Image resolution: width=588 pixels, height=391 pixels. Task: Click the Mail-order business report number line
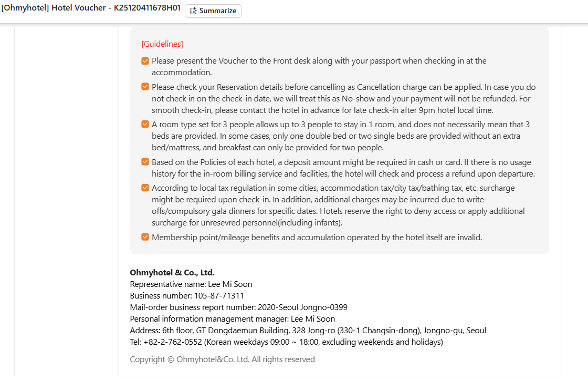coord(238,307)
